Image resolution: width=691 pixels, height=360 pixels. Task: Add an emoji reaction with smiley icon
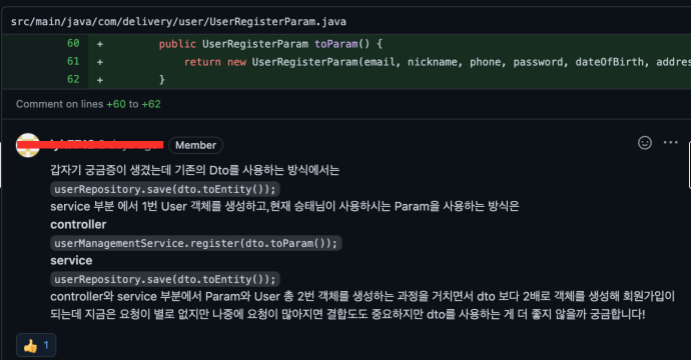tap(645, 143)
